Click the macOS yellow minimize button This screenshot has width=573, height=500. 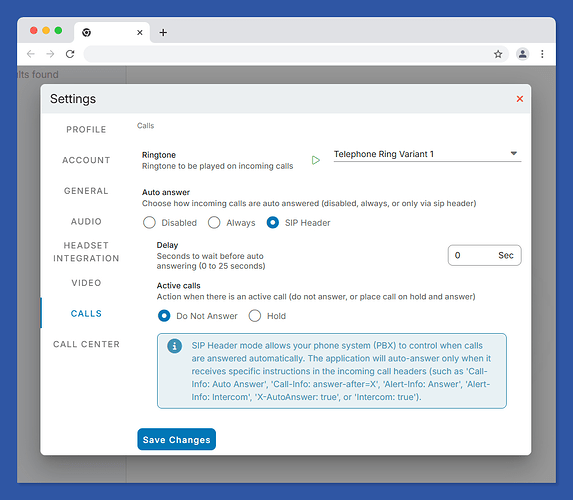tap(46, 30)
